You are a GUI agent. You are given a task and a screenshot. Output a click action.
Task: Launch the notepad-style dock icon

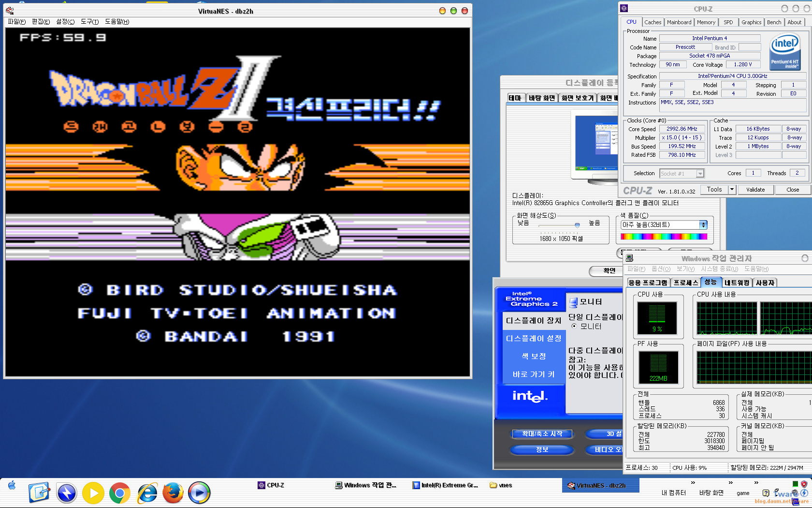point(39,493)
